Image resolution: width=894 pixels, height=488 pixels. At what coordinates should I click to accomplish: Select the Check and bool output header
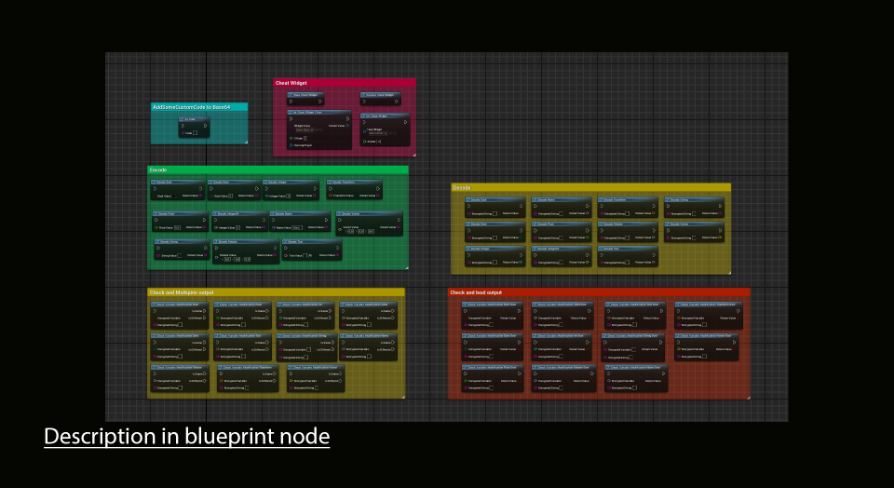click(x=598, y=293)
